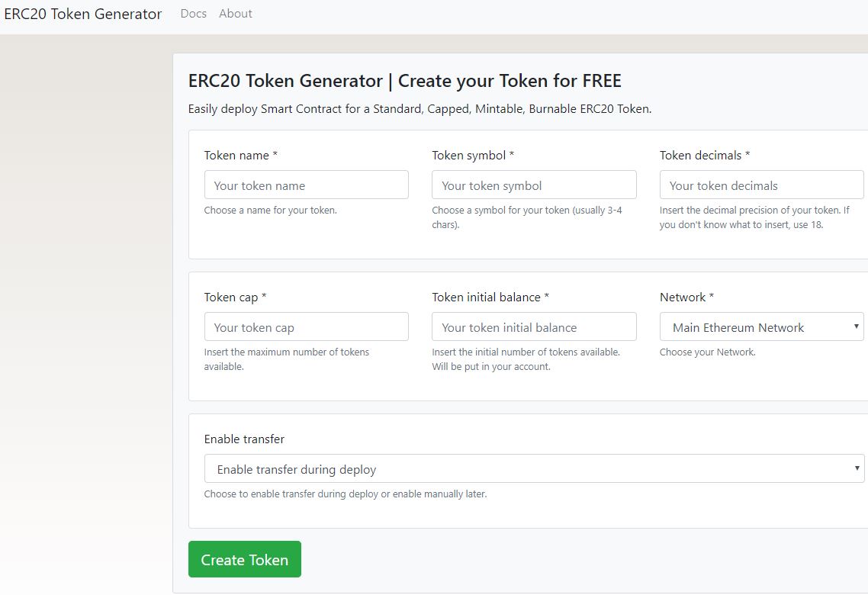The width and height of the screenshot is (868, 595).
Task: Click the Token cap text field
Action: (x=306, y=327)
